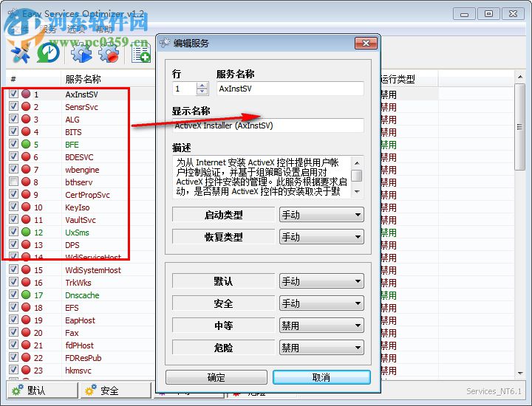
Task: Click the red status dot of EFS
Action: [x=26, y=307]
